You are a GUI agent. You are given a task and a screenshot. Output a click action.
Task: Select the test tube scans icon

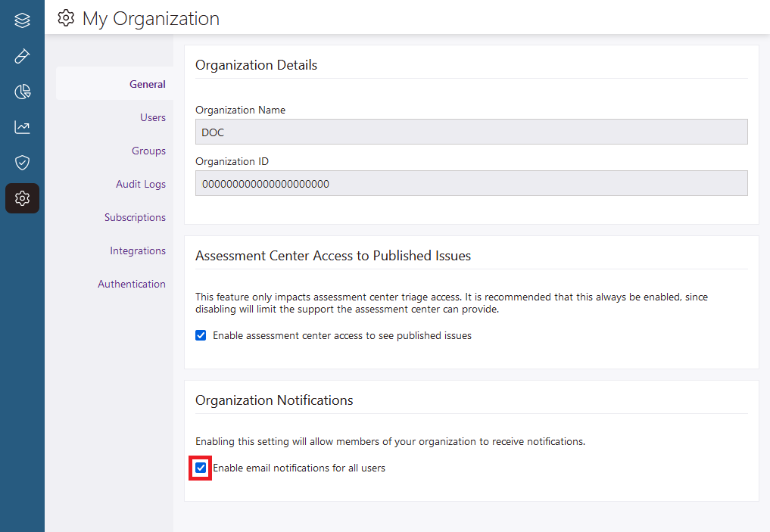21,55
